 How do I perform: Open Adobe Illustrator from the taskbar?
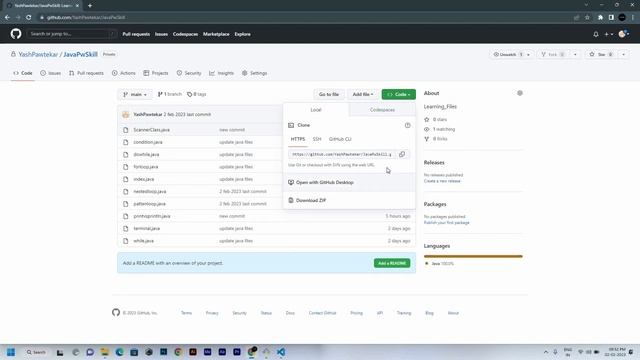(193, 352)
